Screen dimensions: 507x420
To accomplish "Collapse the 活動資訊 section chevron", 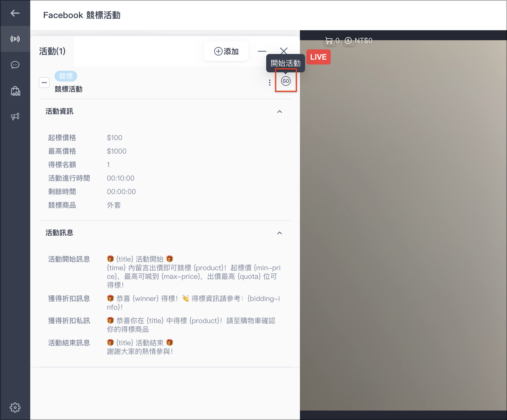I will pos(279,111).
